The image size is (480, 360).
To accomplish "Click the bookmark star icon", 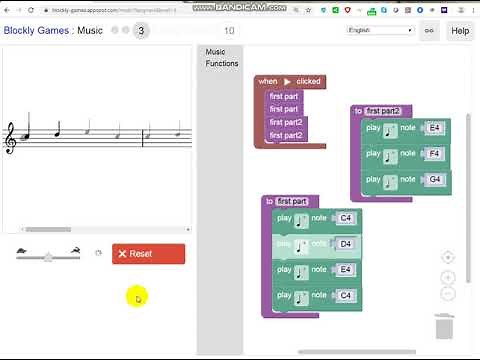I will 308,10.
